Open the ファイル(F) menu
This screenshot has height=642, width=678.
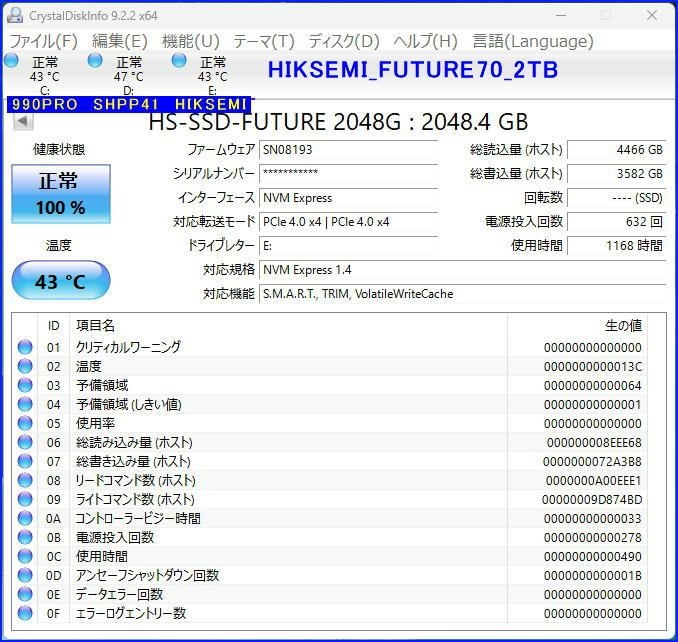point(43,42)
